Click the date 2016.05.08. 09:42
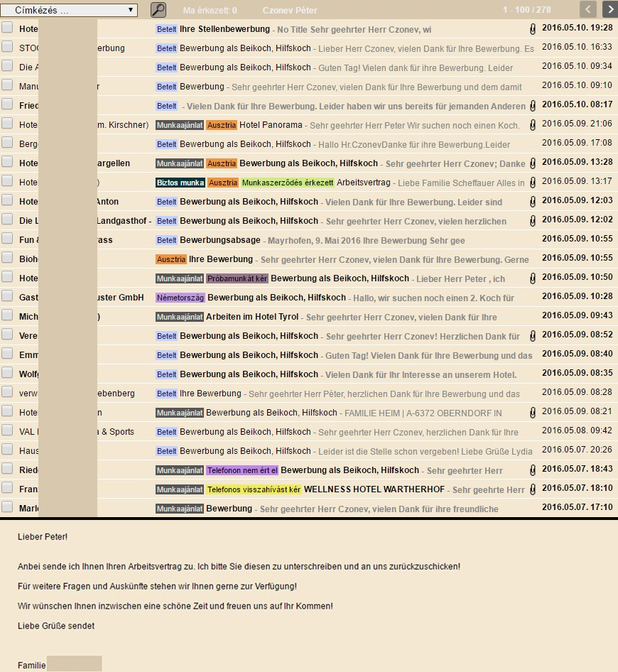 [577, 430]
